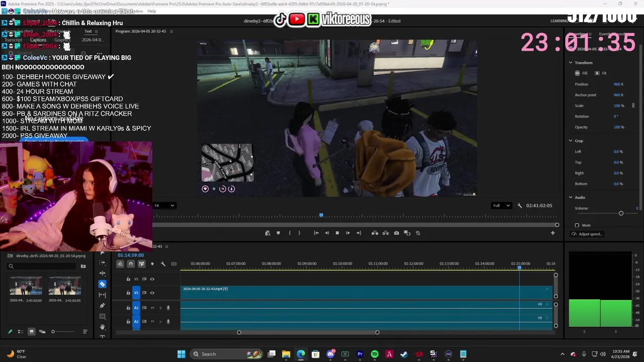644x362 pixels.
Task: Collapse the Crop section
Action: 571,141
